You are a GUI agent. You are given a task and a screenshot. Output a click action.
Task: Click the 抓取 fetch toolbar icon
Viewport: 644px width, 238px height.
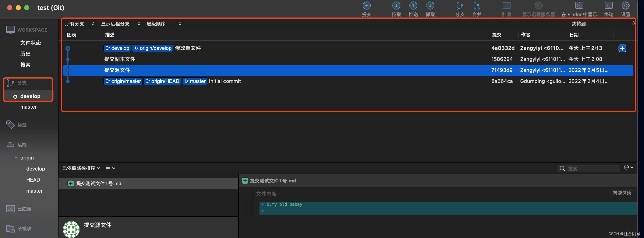coord(430,6)
